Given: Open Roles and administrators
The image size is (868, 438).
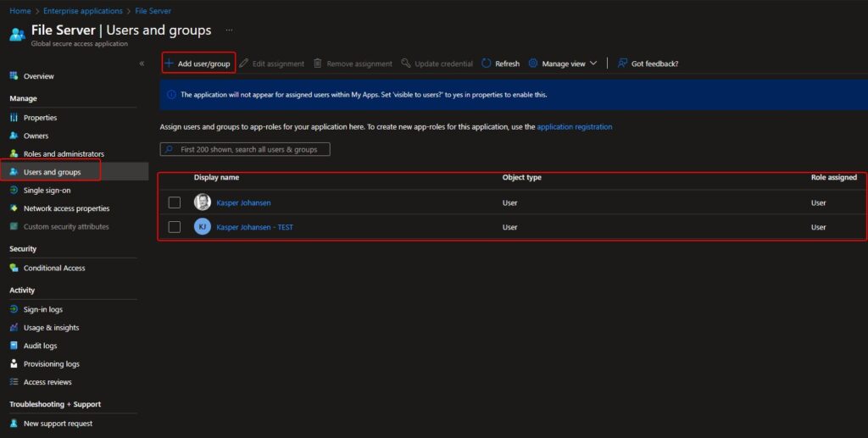Looking at the screenshot, I should pos(64,153).
